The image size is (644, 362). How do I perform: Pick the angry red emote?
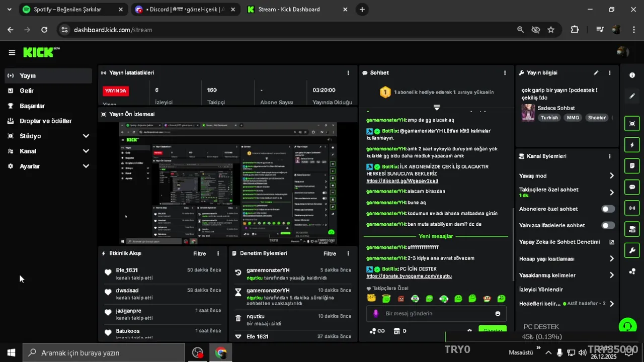click(x=400, y=299)
